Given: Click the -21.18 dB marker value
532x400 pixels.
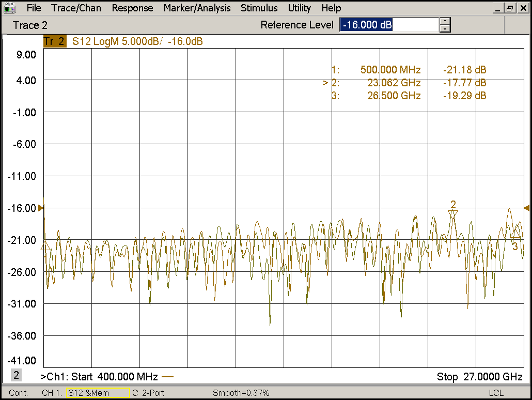Looking at the screenshot, I should pos(464,70).
